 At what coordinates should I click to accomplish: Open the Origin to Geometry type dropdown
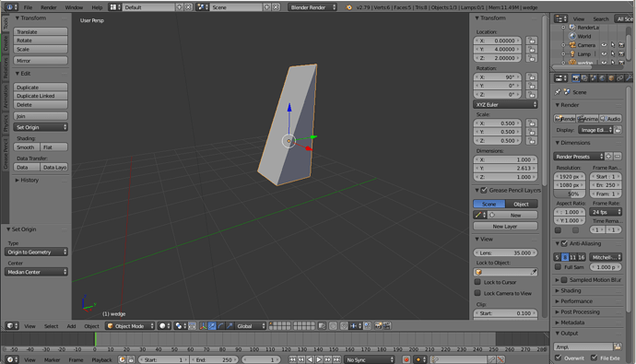coord(37,252)
